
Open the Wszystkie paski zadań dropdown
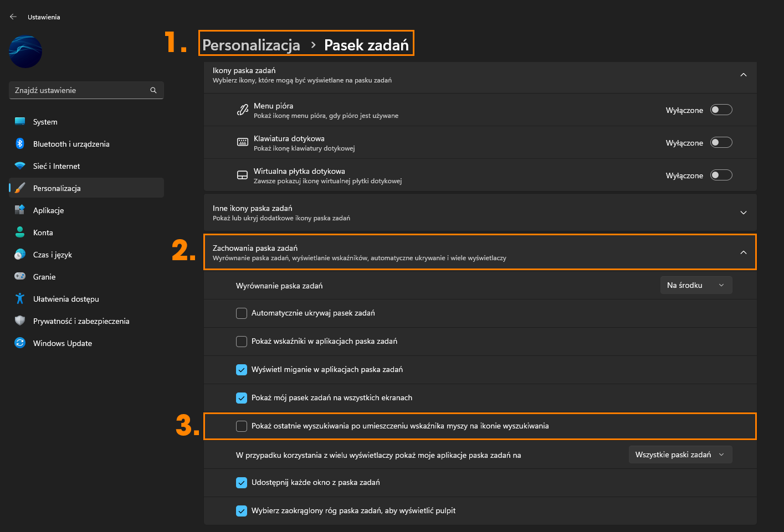tap(680, 454)
